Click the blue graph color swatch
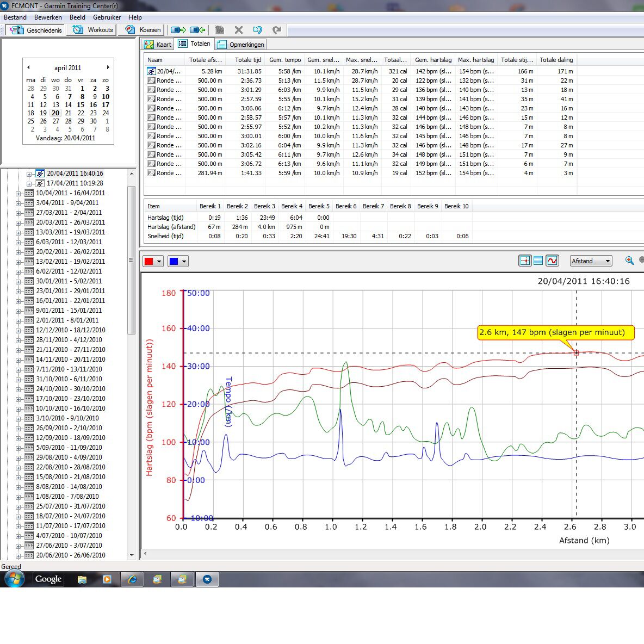This screenshot has width=644, height=644. coord(174,262)
